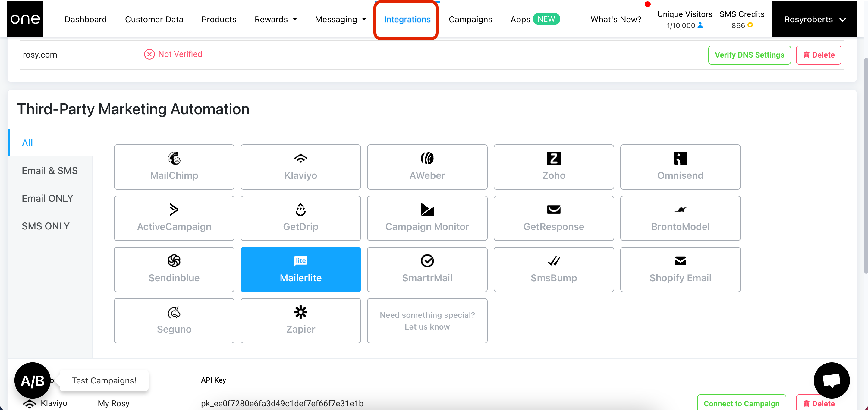Click the Unique Visitors person icon
This screenshot has height=410, width=868.
[700, 25]
